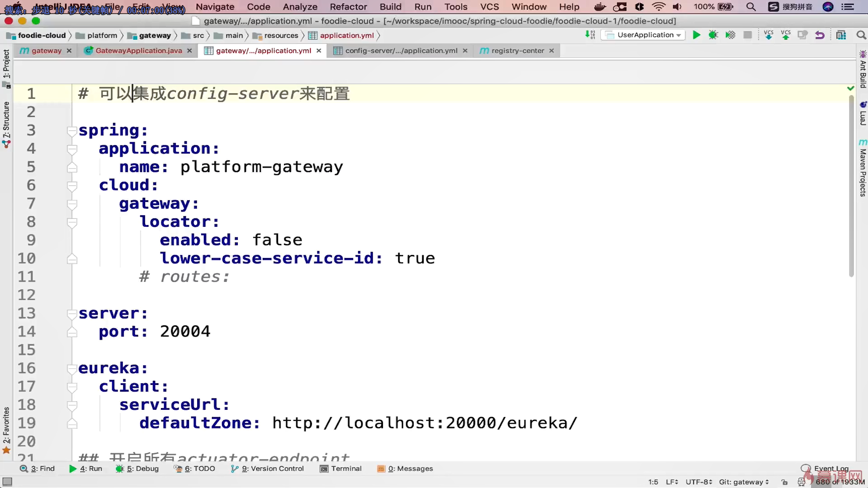Click the build project binary icon

click(x=590, y=35)
